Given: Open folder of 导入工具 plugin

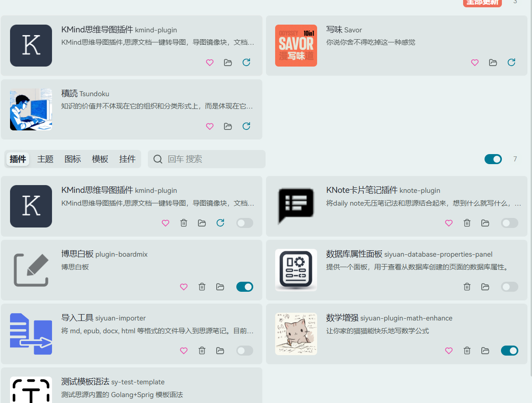Looking at the screenshot, I should [220, 351].
